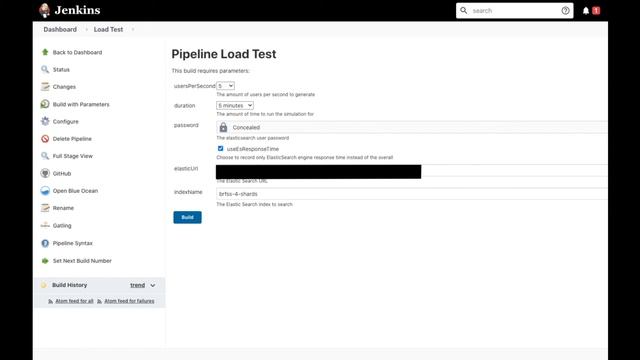
Task: Open the Pipeline Syntax link
Action: point(73,243)
